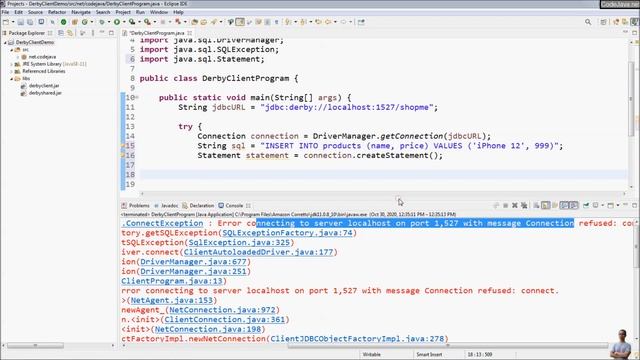Click the Next Annotation toolbar icon
The image size is (640, 360).
(288, 22)
